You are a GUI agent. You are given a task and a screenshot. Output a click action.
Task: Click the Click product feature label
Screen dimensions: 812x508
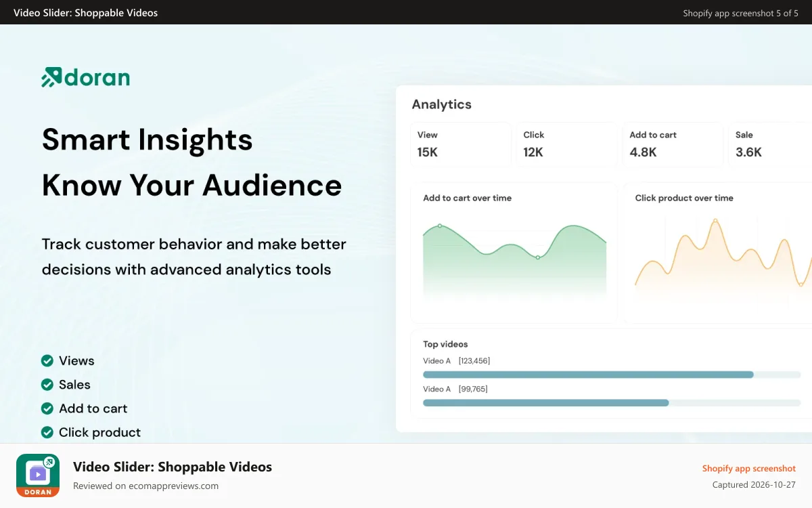click(99, 432)
